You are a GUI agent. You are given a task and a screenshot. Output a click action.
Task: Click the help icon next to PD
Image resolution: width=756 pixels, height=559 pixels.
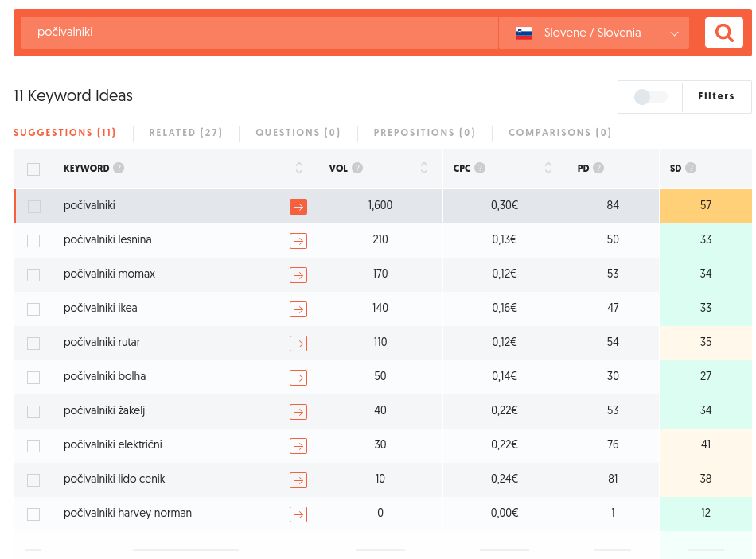[598, 168]
